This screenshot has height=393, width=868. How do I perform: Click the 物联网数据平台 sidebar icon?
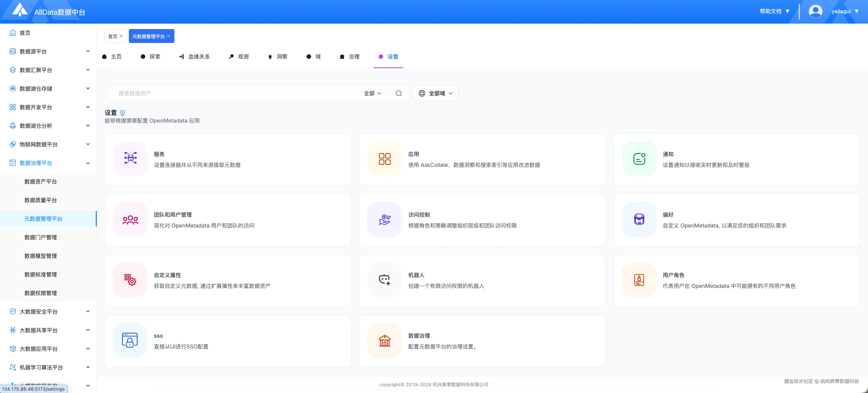13,144
